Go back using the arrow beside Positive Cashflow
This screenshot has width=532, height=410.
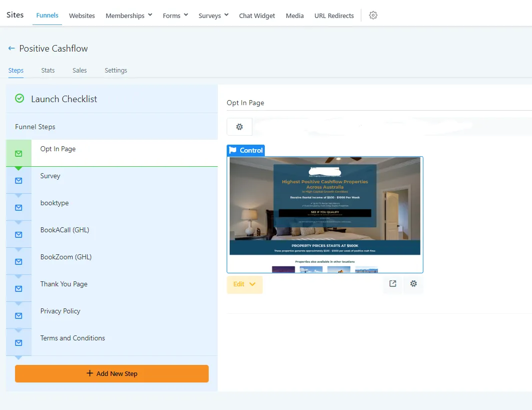12,48
